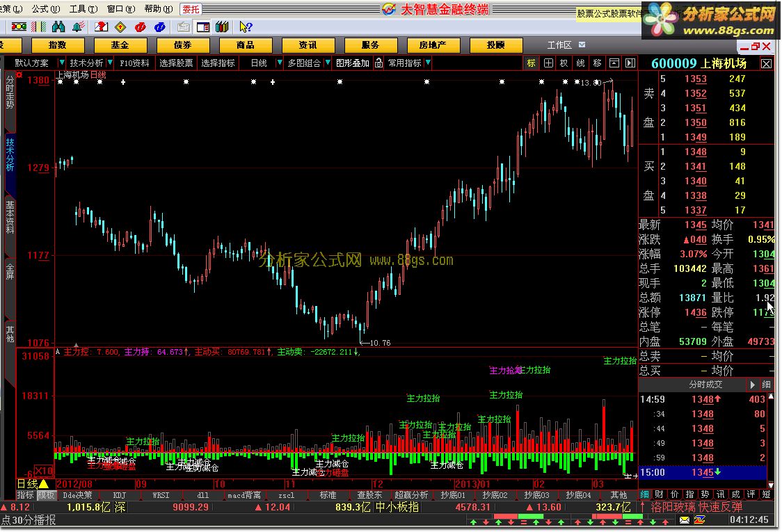Click the yellow diamond arrow icon
This screenshot has height=532, width=782.
click(120, 26)
